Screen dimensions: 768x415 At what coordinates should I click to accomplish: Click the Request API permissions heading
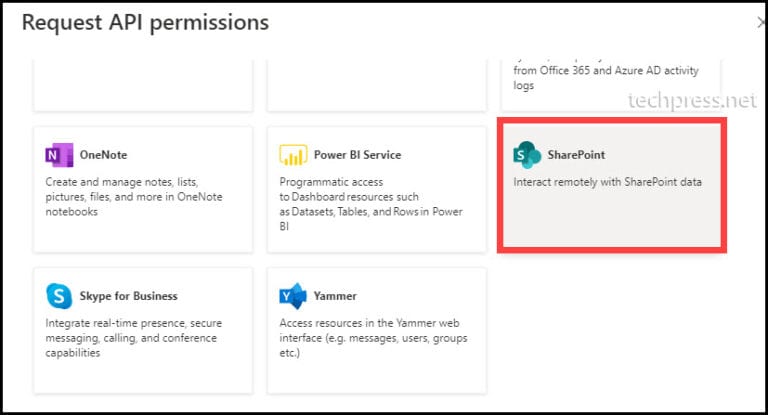pyautogui.click(x=145, y=23)
